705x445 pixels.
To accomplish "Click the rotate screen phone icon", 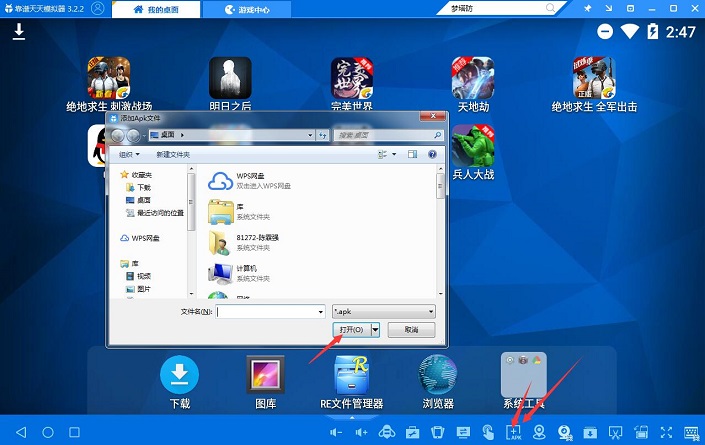I will [437, 432].
